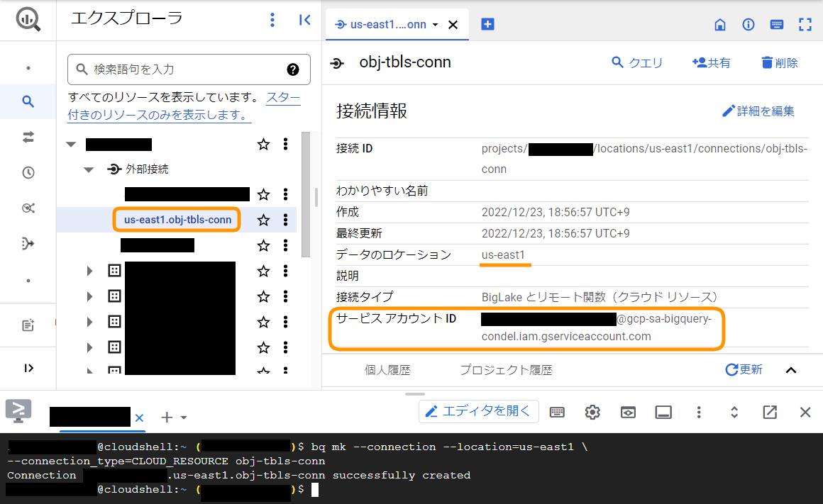Star the third dataset in the list
823x504 pixels.
coord(263,322)
